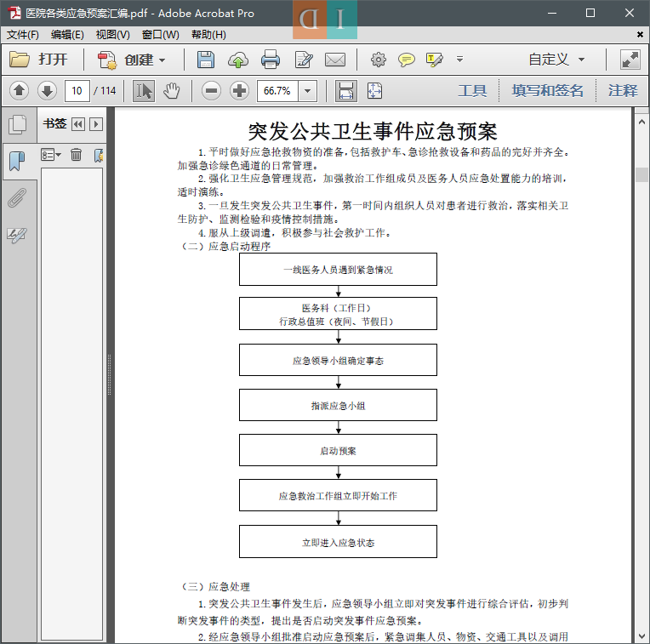Open the View menu
Viewport: 650px width, 644px height.
pos(113,34)
